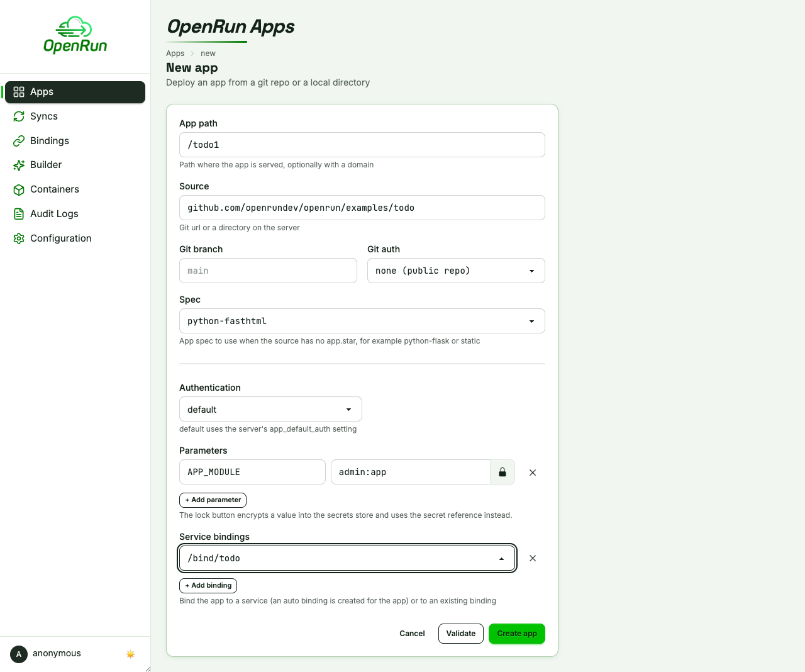The image size is (805, 672).
Task: Click the admin:app parameter value field
Action: coord(410,472)
